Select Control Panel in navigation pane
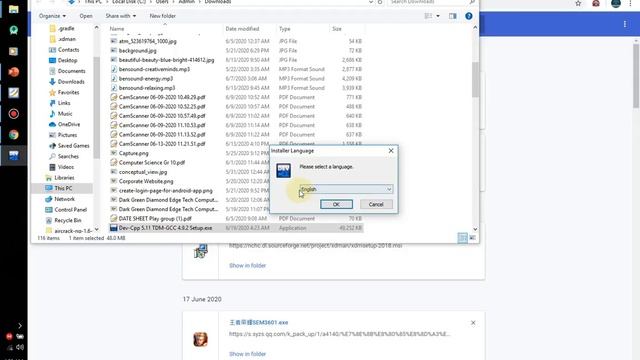Viewport: 640px width, 360px height. click(66, 209)
